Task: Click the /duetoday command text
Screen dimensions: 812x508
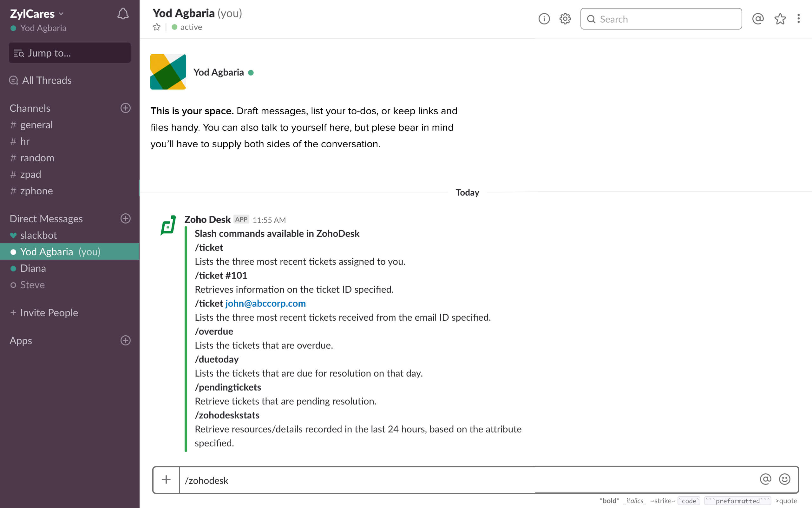Action: point(217,359)
